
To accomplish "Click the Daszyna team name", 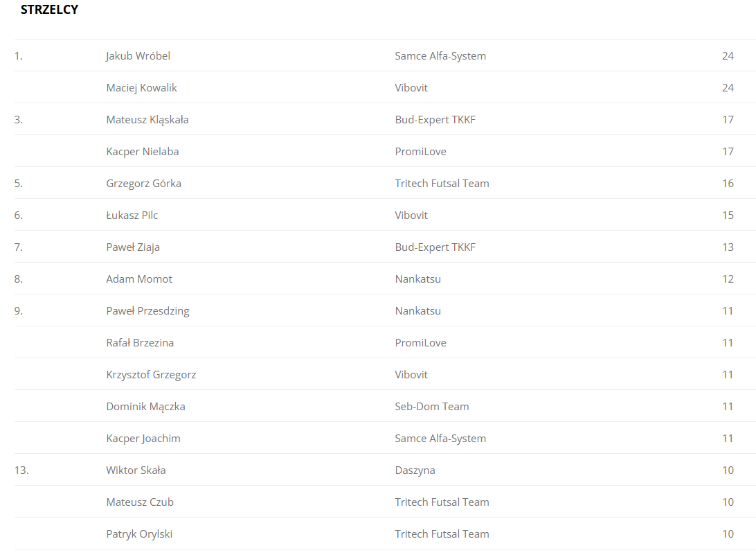I will tap(415, 470).
